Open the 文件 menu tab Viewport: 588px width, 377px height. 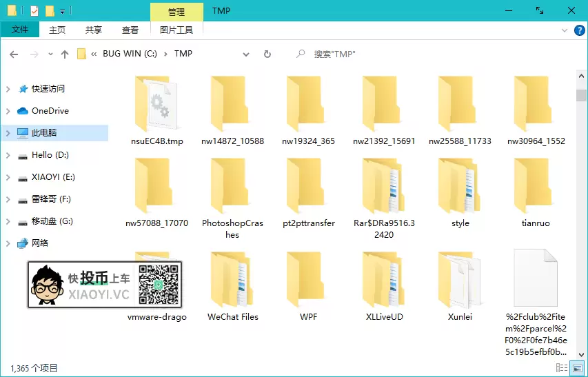tap(19, 30)
